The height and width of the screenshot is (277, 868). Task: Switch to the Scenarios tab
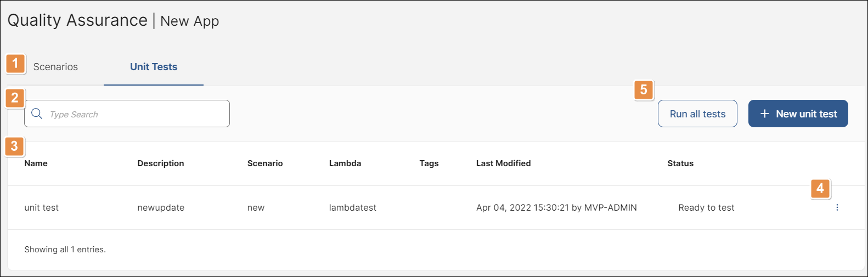point(55,67)
